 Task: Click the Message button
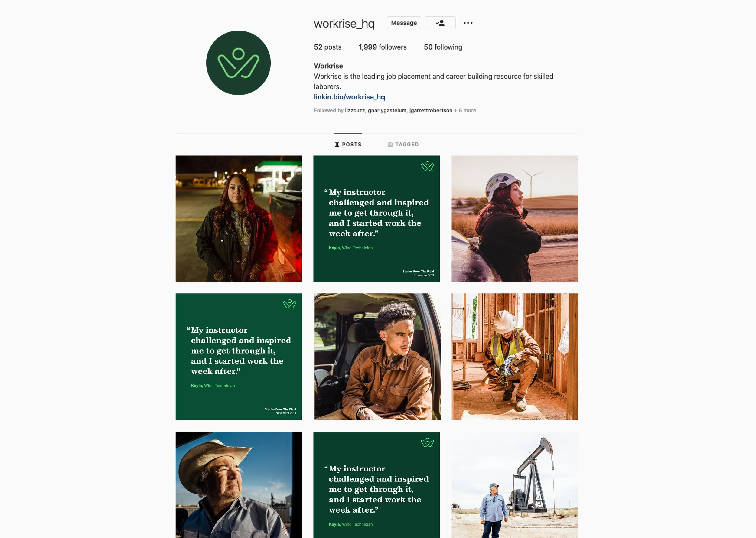[x=404, y=23]
